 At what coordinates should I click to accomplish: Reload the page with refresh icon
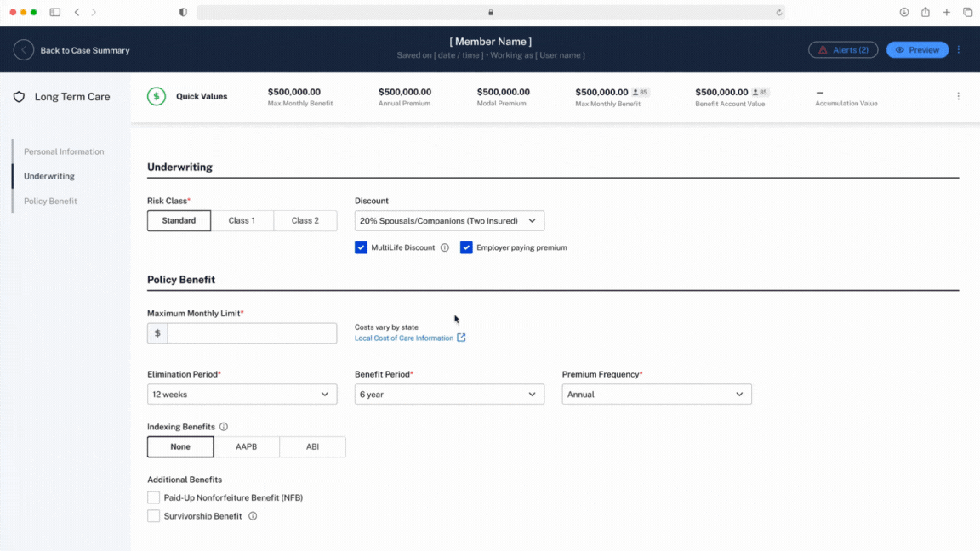pos(778,13)
